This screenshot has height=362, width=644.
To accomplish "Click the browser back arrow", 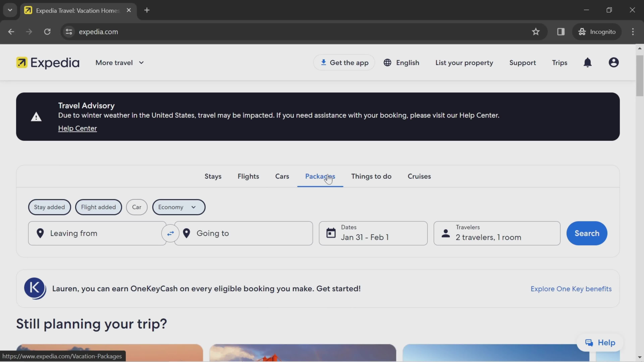I will pos(11,32).
